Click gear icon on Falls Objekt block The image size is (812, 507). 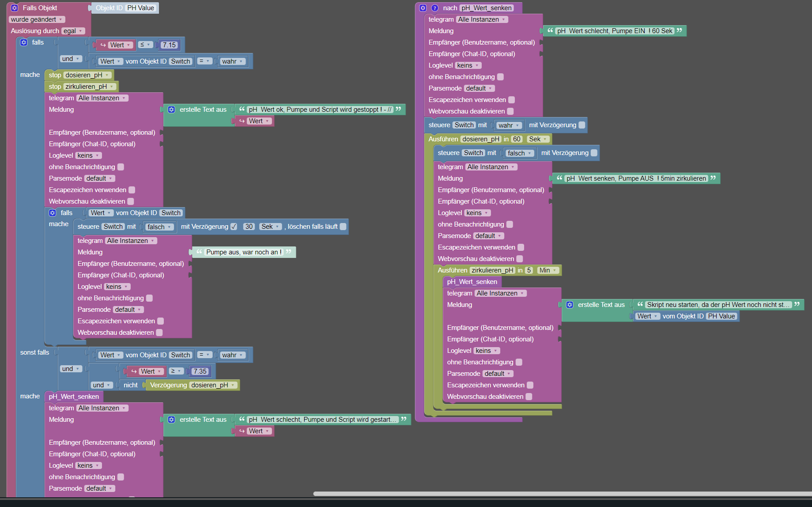14,8
